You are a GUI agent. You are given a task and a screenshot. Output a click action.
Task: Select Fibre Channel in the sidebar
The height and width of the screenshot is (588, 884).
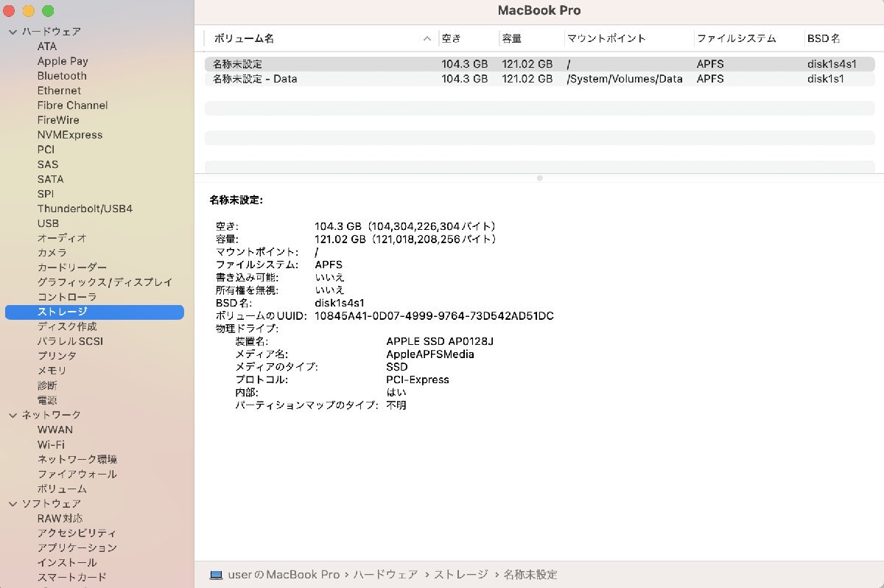(72, 105)
